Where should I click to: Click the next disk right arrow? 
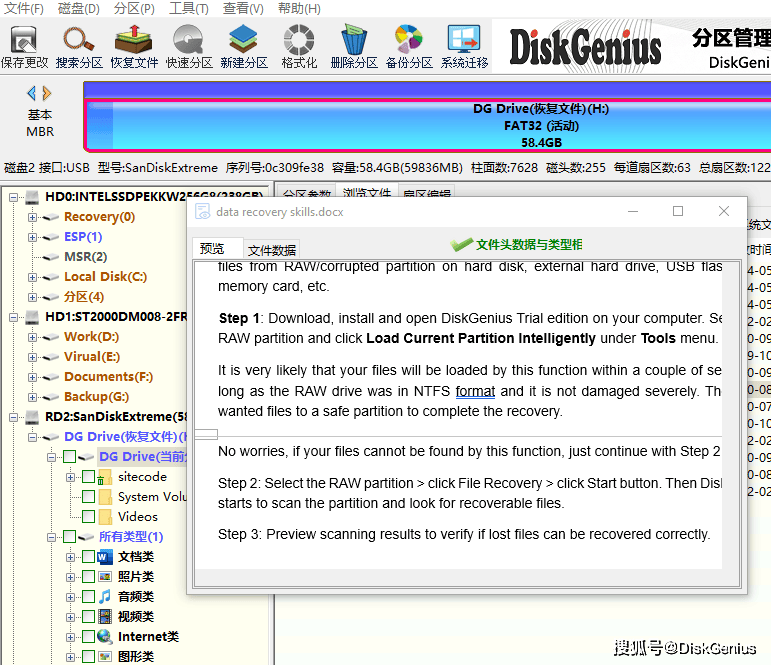point(47,93)
